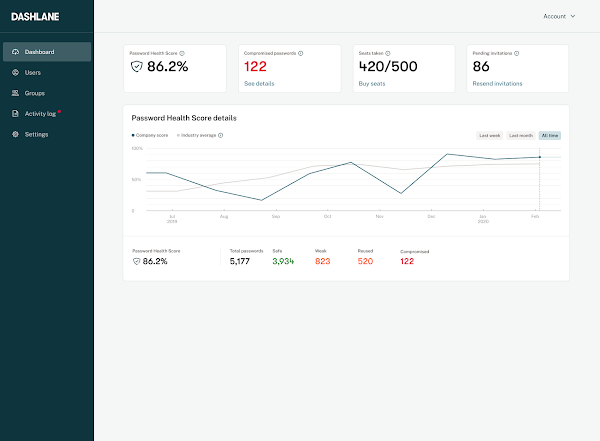
Task: Click the Jul 2019 axis label
Action: point(172,219)
